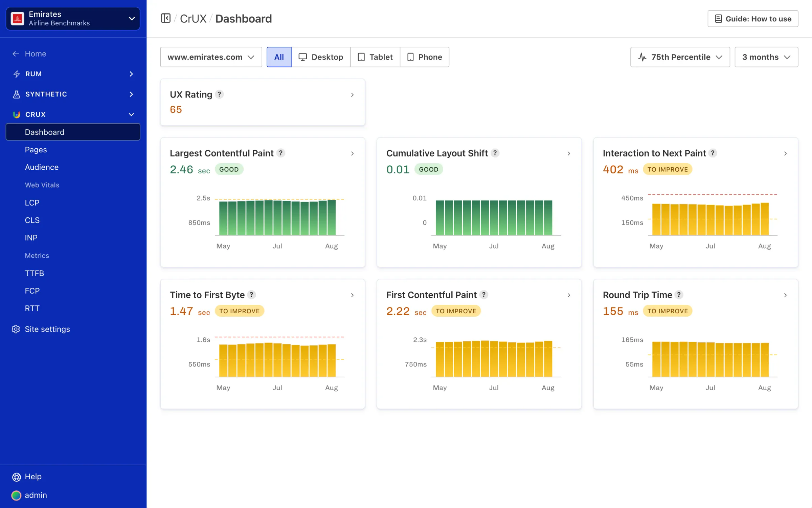Click the guide book icon
Image resolution: width=812 pixels, height=508 pixels.
718,19
